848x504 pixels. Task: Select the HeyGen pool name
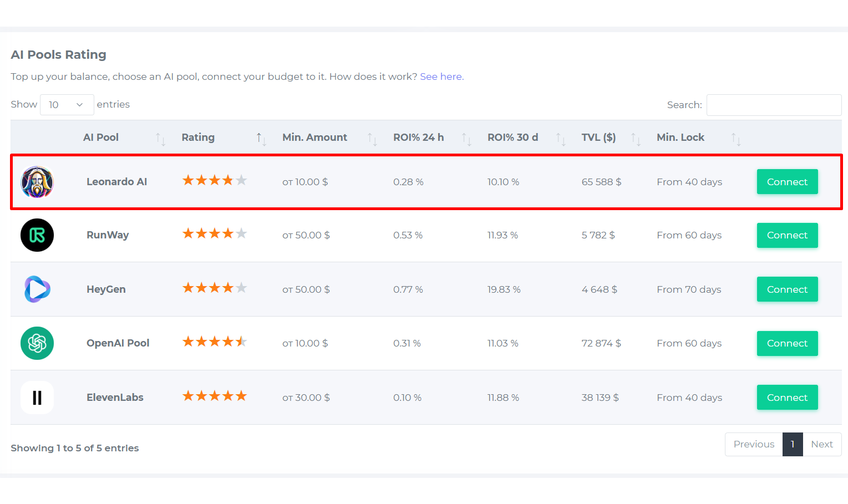point(106,289)
